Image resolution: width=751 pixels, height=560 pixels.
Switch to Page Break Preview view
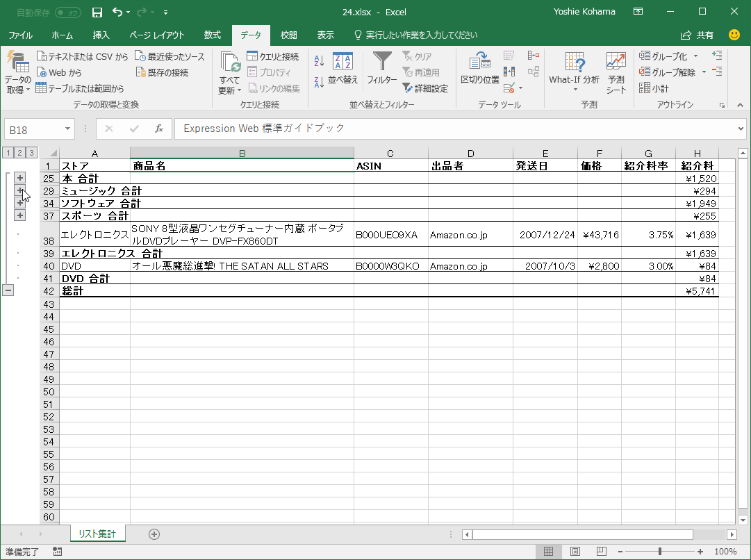coord(602,552)
